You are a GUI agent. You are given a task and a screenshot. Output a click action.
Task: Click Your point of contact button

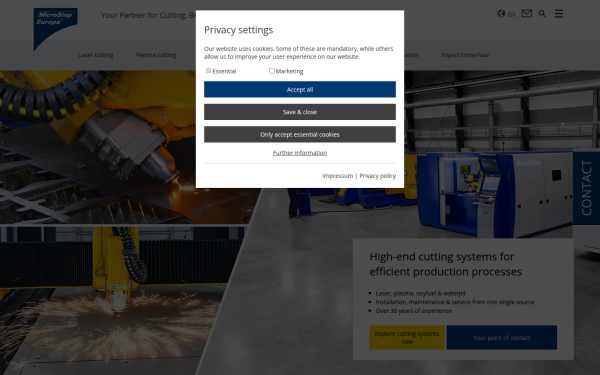point(501,338)
